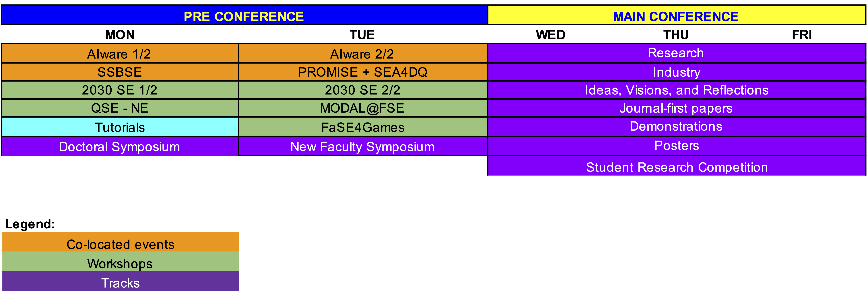Open the New Faculty Symposium track
The width and height of the screenshot is (868, 294).
363,146
